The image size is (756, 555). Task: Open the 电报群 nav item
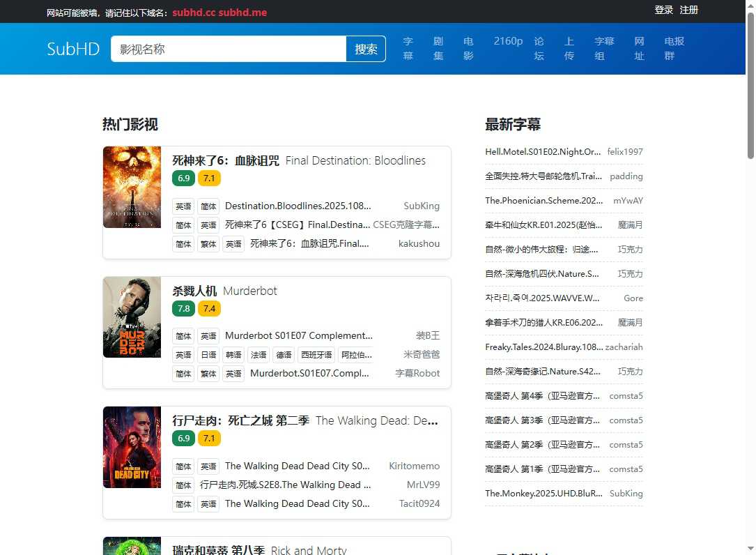pyautogui.click(x=674, y=48)
